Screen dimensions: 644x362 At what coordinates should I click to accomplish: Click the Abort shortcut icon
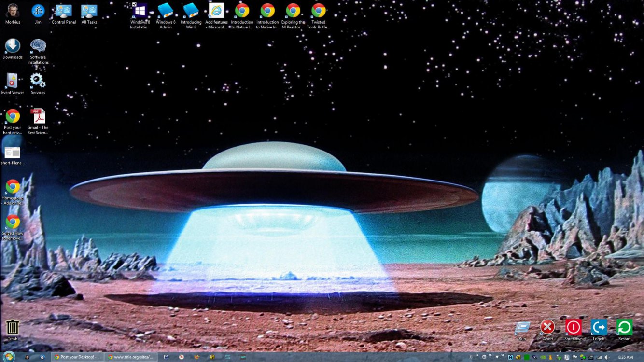pyautogui.click(x=547, y=327)
